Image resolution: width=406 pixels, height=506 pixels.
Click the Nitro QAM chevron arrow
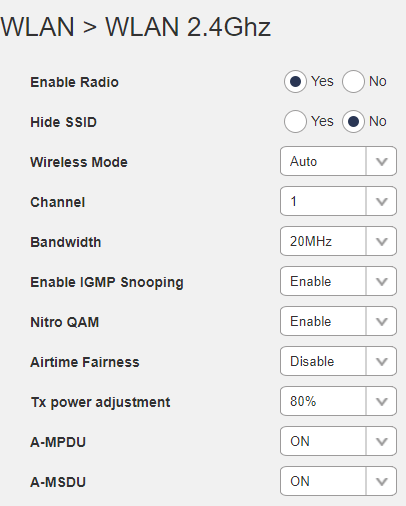tap(382, 322)
